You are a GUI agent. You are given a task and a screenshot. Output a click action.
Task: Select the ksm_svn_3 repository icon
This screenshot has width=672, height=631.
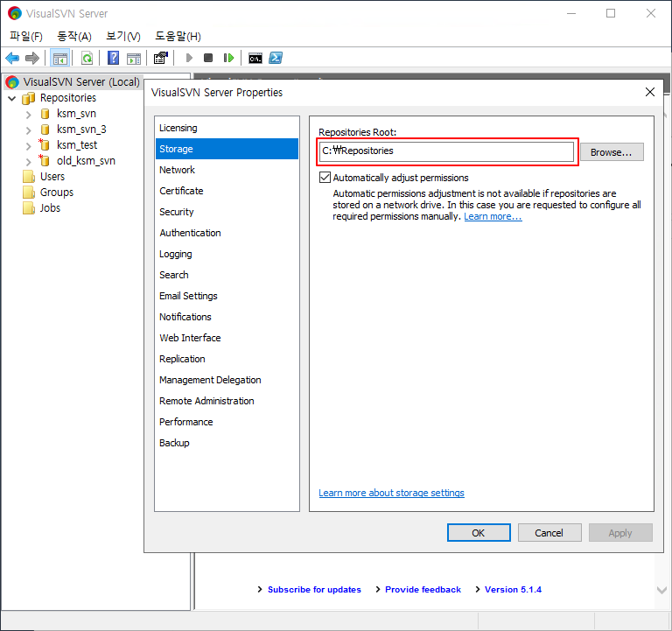[x=45, y=130]
